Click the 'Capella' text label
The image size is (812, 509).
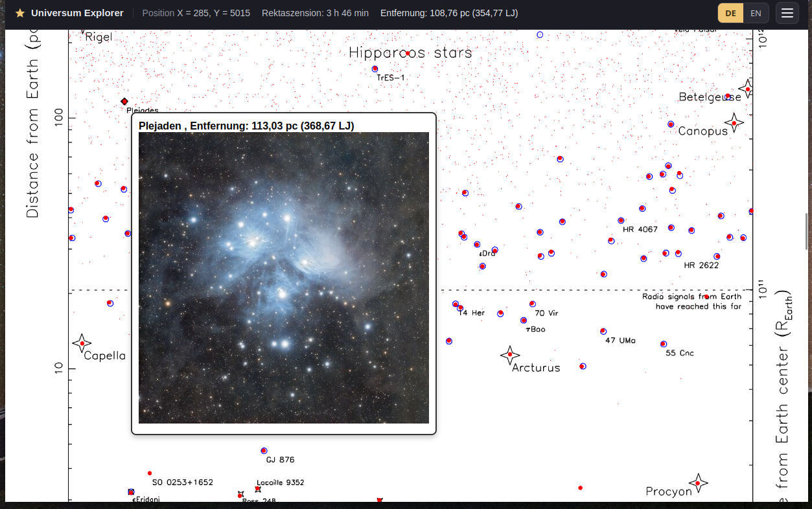coord(105,356)
